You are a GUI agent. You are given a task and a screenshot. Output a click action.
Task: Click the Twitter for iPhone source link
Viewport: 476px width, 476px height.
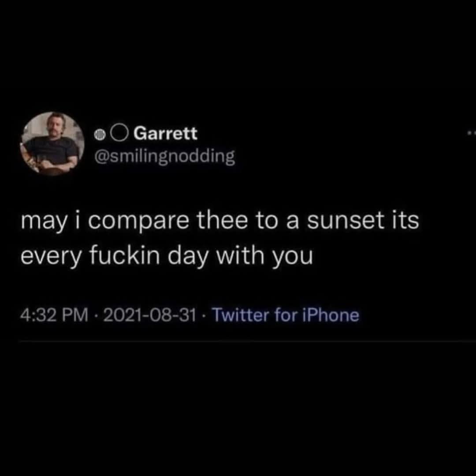[286, 315]
